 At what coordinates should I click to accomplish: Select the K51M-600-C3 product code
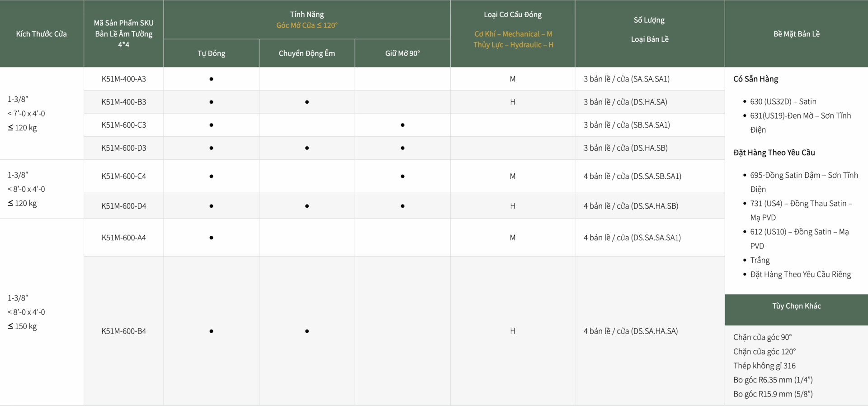(x=123, y=125)
